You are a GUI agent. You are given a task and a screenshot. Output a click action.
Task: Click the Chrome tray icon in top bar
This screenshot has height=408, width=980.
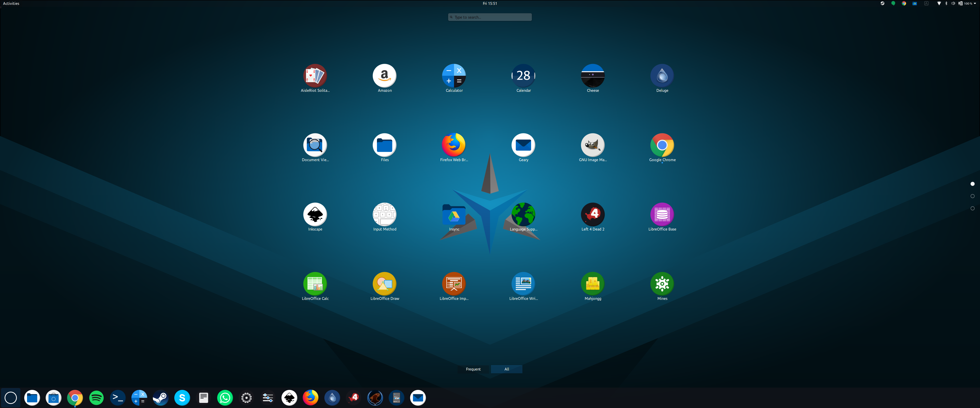click(904, 3)
